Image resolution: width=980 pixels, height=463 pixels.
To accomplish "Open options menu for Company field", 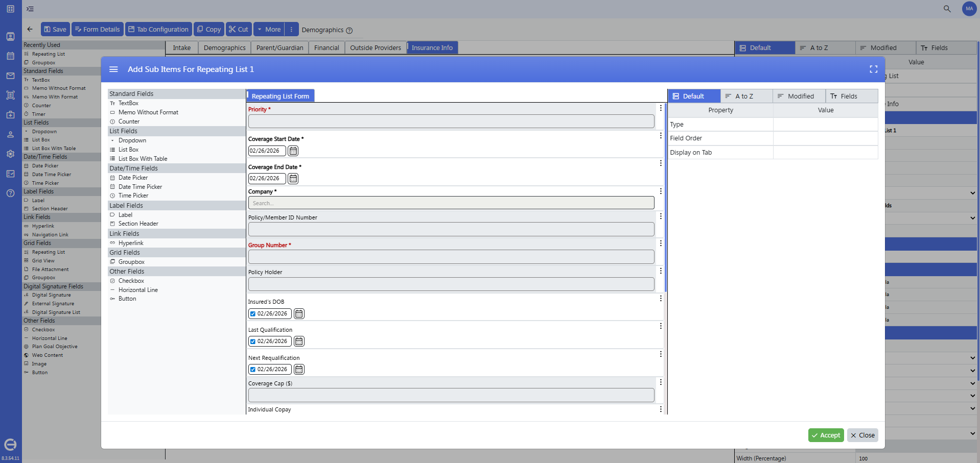I will [661, 191].
